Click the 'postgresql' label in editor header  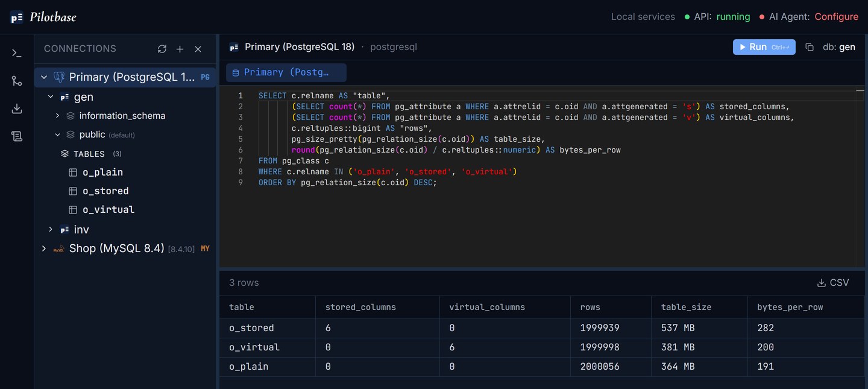pyautogui.click(x=394, y=47)
